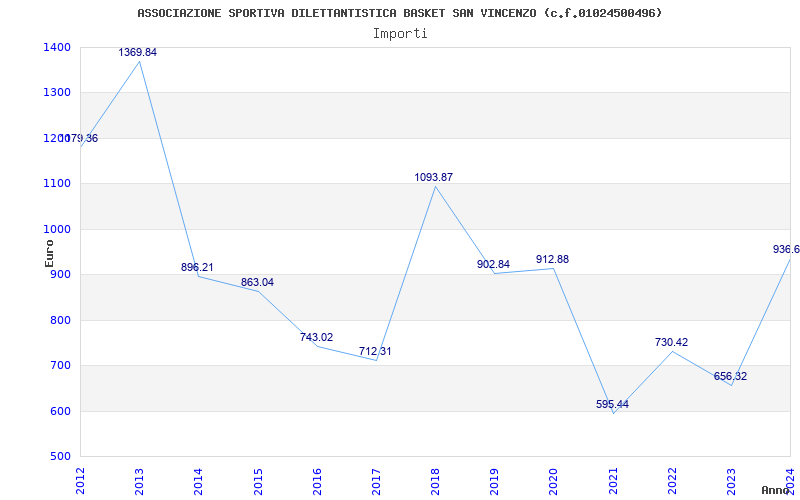Click the 1300 y-axis tick label
The height and width of the screenshot is (500, 800).
pyautogui.click(x=57, y=93)
